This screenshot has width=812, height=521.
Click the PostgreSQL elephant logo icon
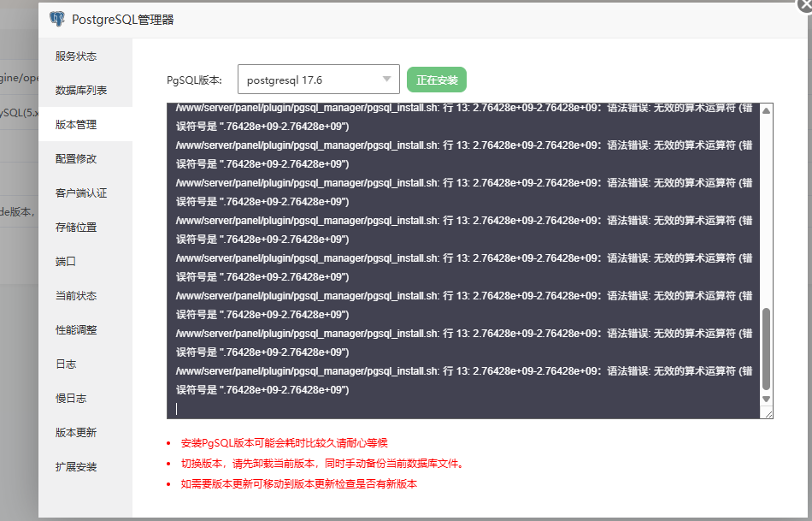(x=57, y=19)
